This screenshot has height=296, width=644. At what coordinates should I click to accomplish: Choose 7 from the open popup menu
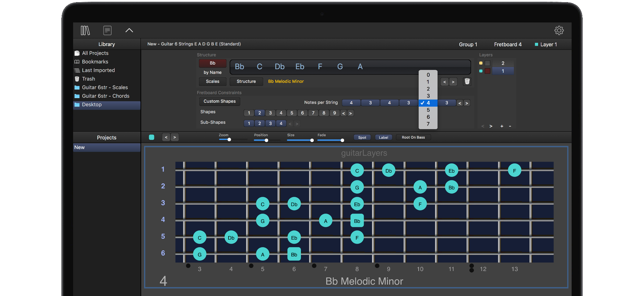[x=428, y=124]
